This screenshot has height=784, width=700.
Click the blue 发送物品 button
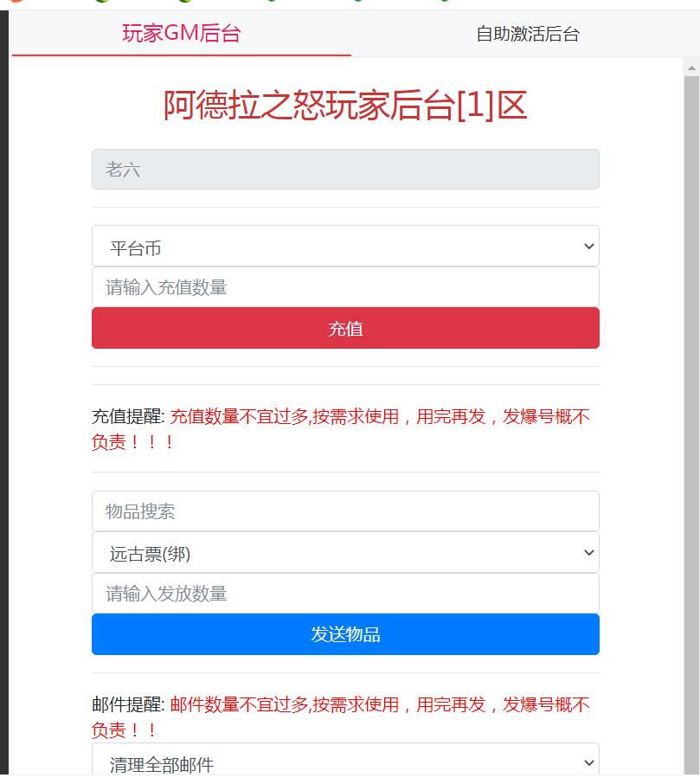[x=345, y=634]
